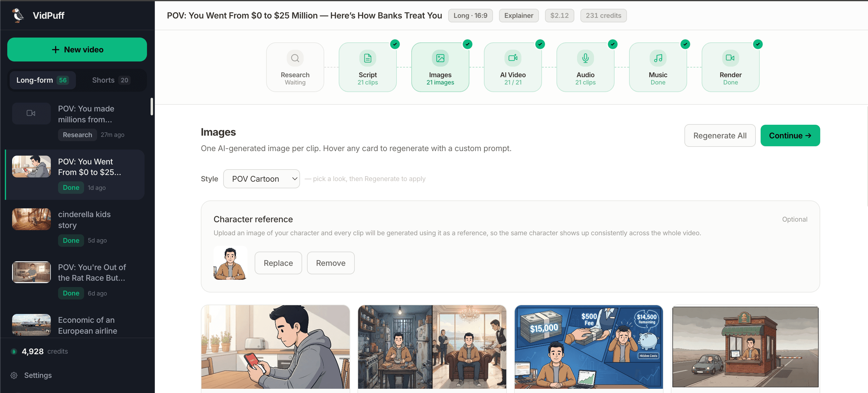868x393 pixels.
Task: Click the New video button
Action: click(x=77, y=50)
